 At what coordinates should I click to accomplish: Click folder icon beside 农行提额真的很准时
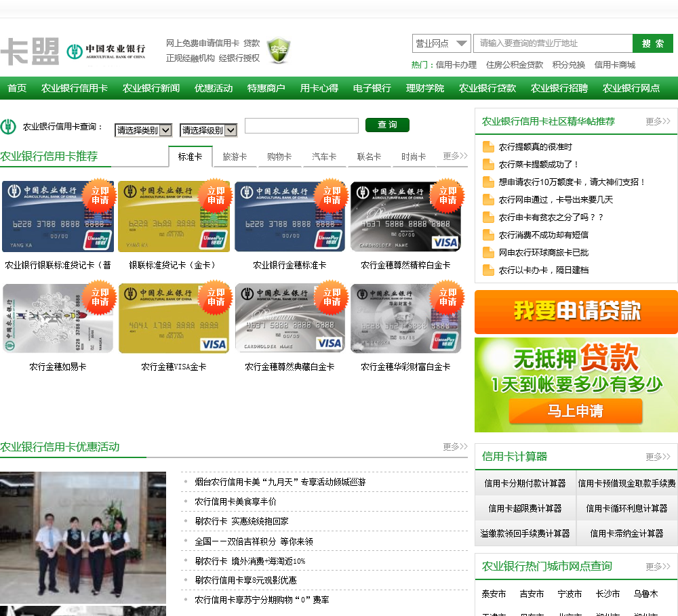488,147
